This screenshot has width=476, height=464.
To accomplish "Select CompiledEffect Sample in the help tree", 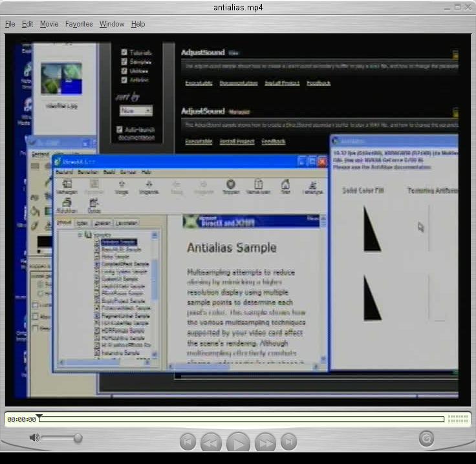I will coord(125,264).
